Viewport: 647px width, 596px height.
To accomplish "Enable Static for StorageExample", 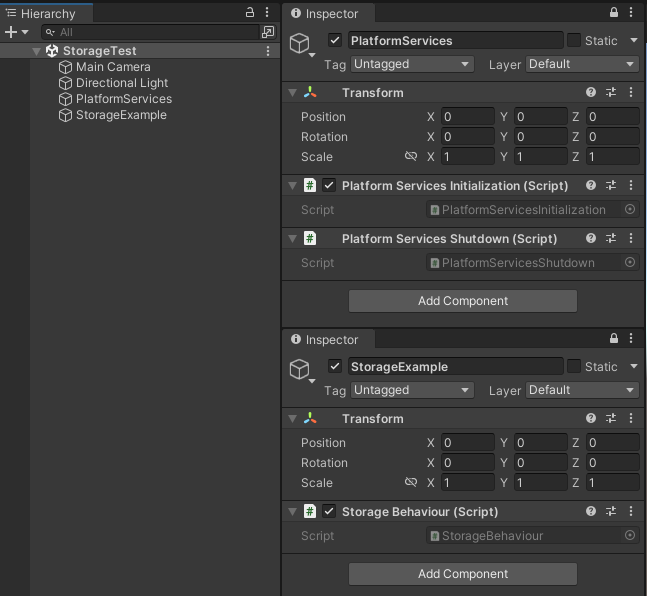I will click(x=574, y=367).
